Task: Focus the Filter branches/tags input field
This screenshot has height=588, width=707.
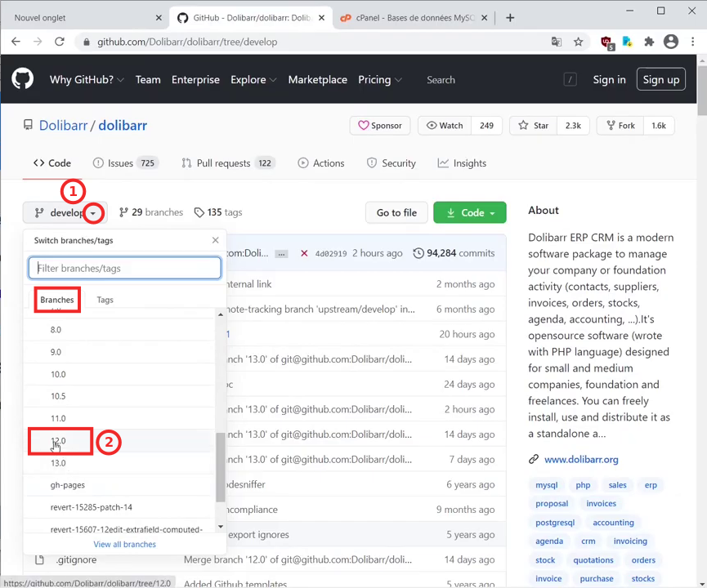Action: (x=125, y=268)
